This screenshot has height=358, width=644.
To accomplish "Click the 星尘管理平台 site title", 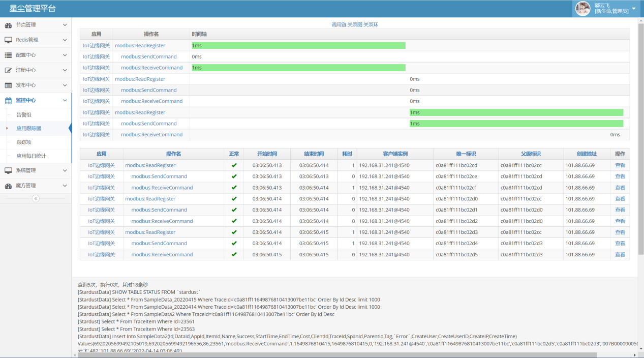I will point(33,9).
